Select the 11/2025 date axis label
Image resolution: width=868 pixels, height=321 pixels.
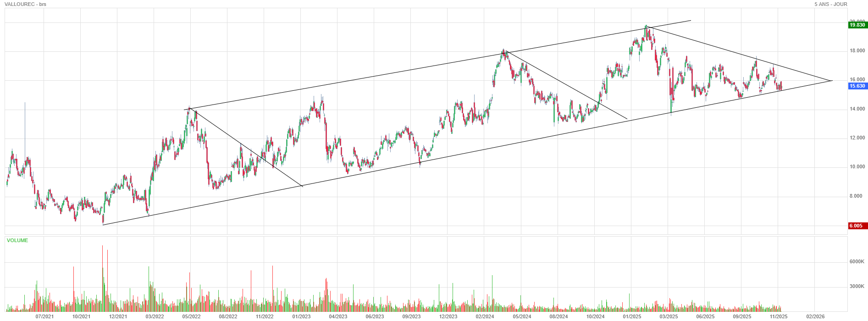pos(778,316)
